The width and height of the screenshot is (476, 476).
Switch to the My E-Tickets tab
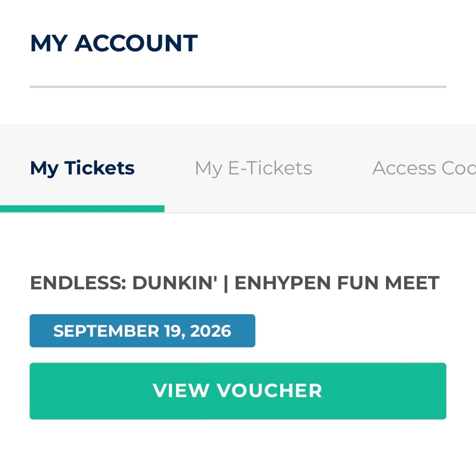coord(253,168)
